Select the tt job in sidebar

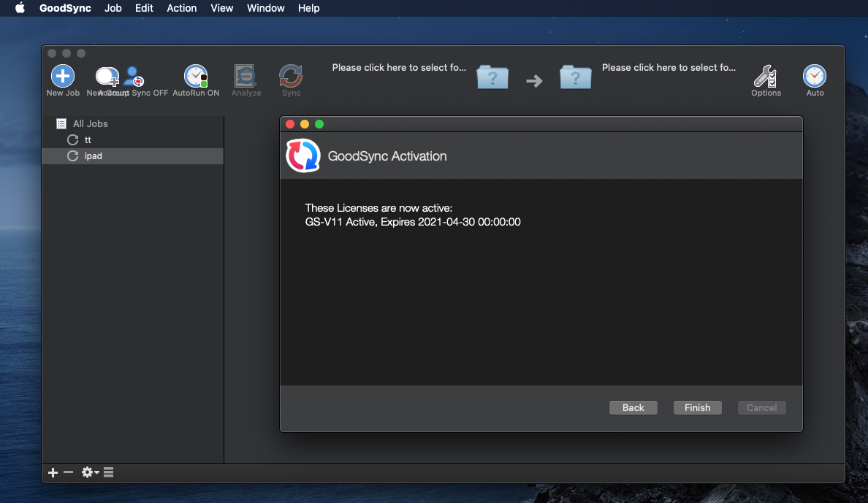[x=88, y=139]
